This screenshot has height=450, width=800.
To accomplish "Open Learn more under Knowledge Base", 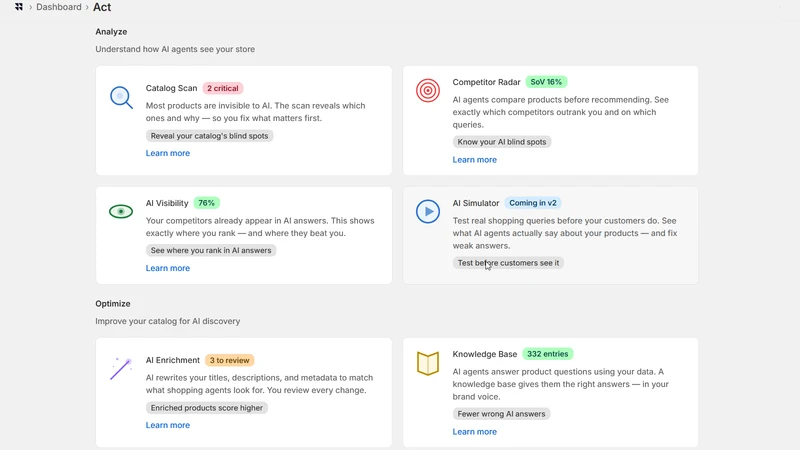I will point(474,432).
